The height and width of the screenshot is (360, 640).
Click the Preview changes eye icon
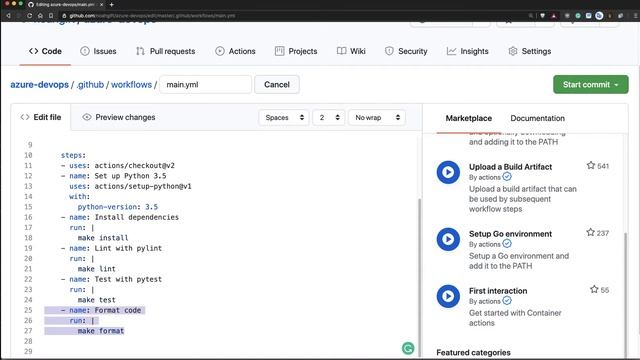pyautogui.click(x=87, y=117)
